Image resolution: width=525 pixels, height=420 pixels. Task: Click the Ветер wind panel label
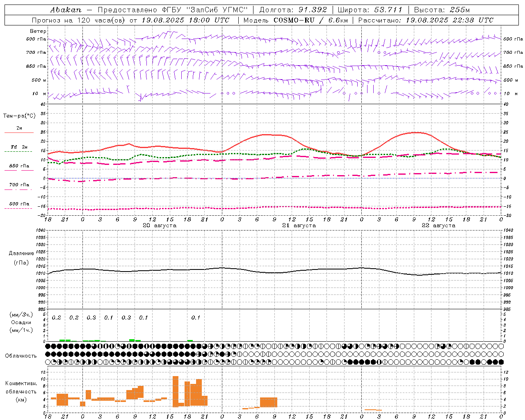click(x=38, y=31)
